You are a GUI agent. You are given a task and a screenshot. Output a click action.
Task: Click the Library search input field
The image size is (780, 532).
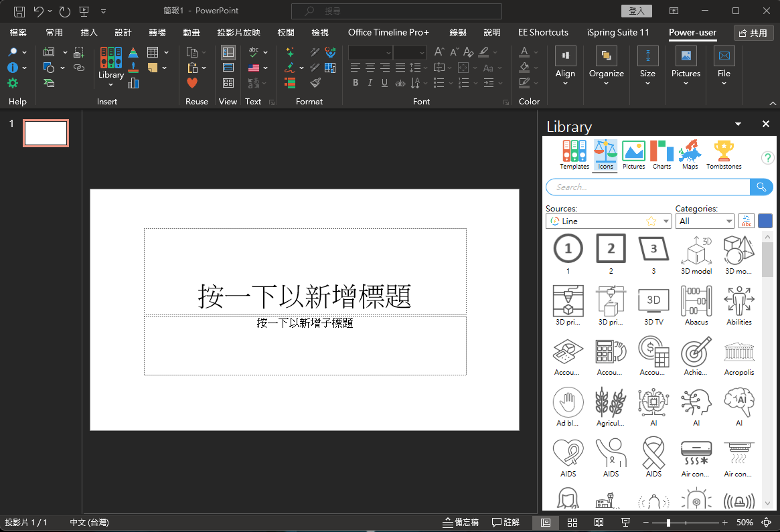(x=647, y=187)
